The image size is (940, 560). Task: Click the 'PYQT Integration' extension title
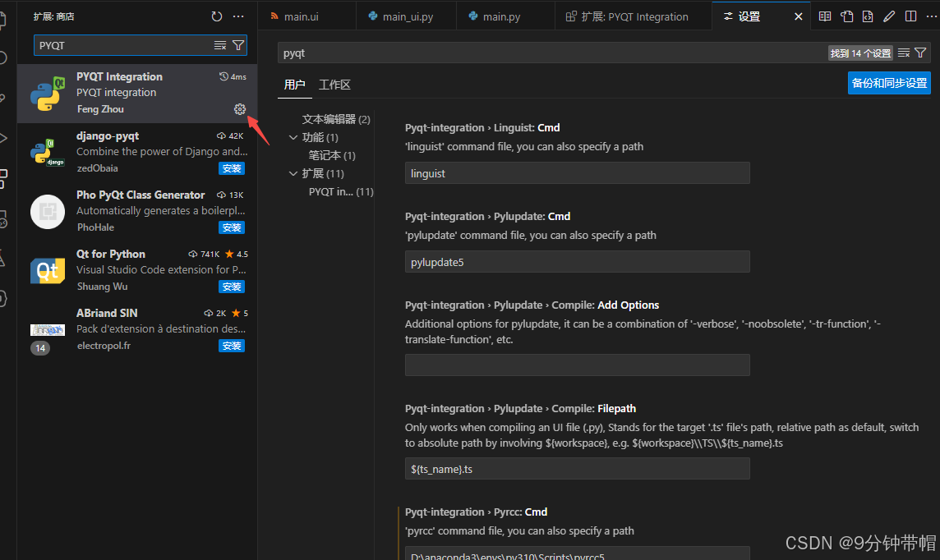119,76
